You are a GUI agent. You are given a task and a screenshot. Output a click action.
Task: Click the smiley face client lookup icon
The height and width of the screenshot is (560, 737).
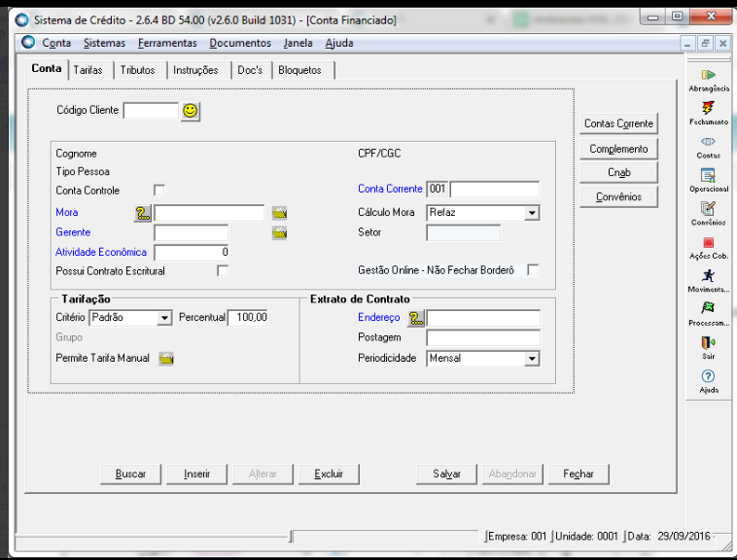click(x=191, y=111)
